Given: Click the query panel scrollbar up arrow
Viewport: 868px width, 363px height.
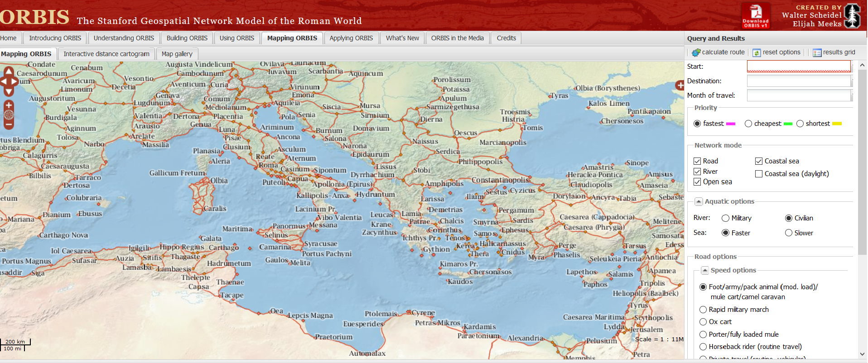Looking at the screenshot, I should [x=863, y=65].
